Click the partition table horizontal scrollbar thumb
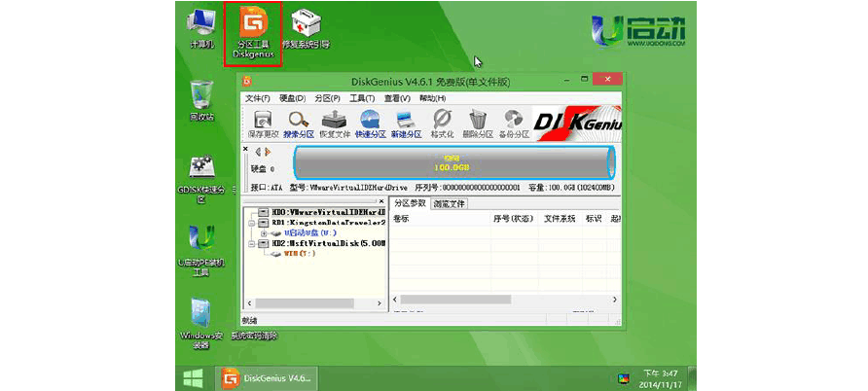Screen dimensions: 868x391 [x=455, y=300]
